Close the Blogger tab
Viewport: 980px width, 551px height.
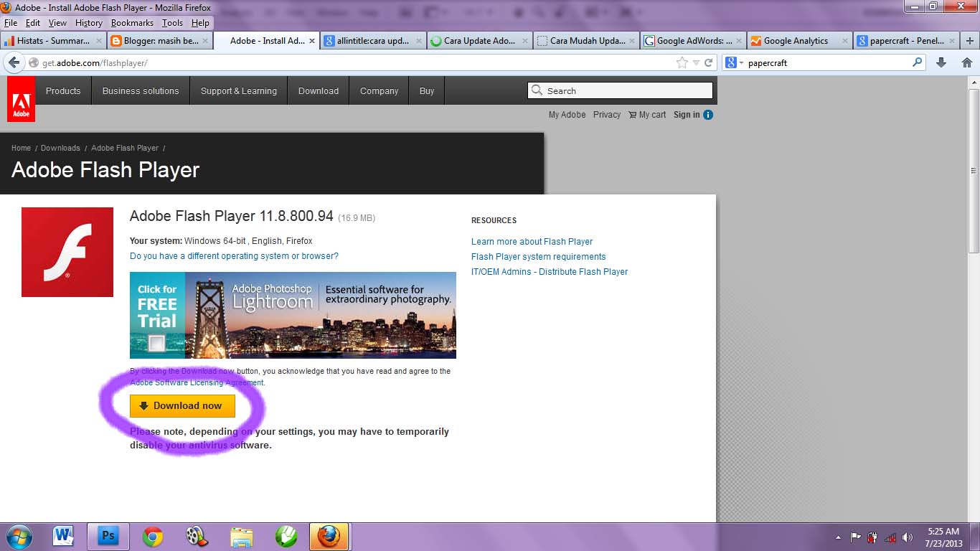205,41
